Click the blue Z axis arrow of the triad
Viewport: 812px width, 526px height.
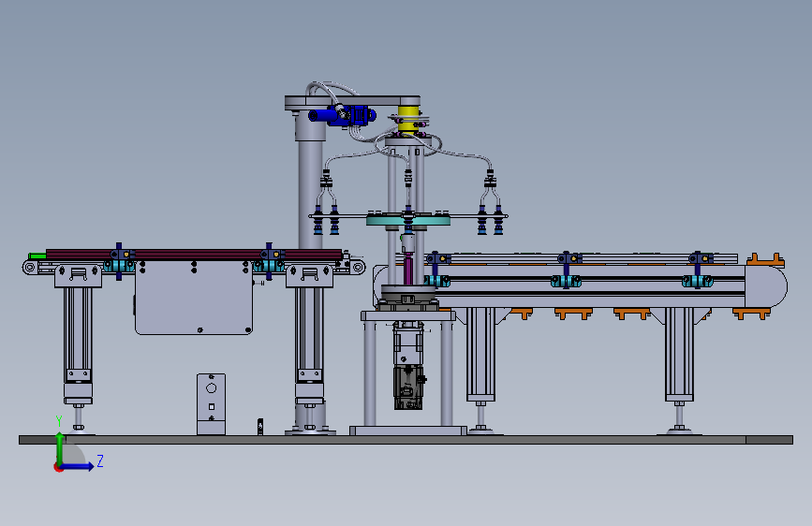pos(78,466)
